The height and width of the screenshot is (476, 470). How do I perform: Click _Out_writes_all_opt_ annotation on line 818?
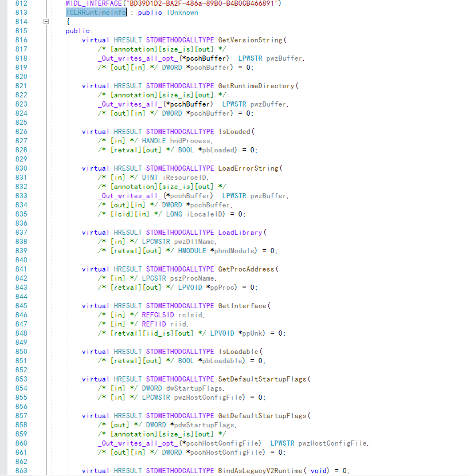[x=138, y=58]
